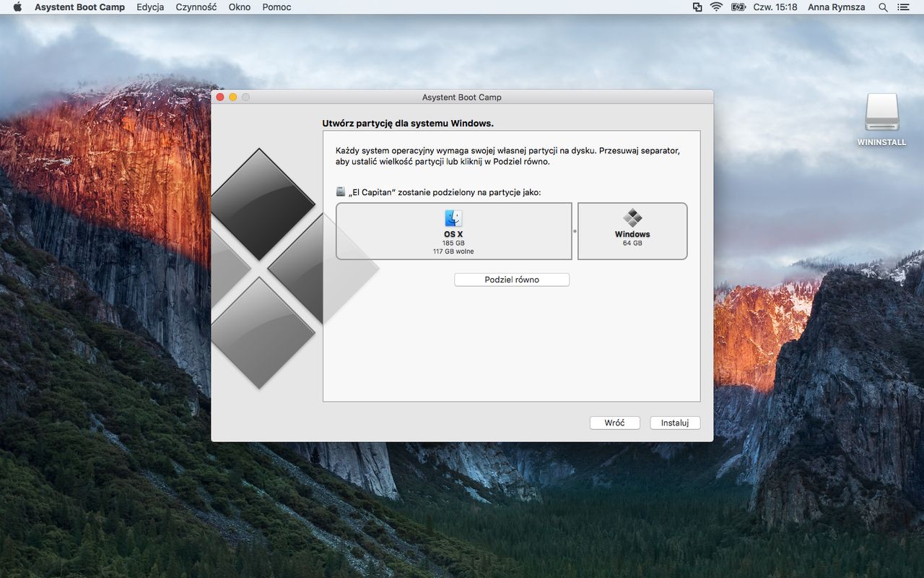The width and height of the screenshot is (924, 578).
Task: Click the "OS X" partition label
Action: click(453, 234)
